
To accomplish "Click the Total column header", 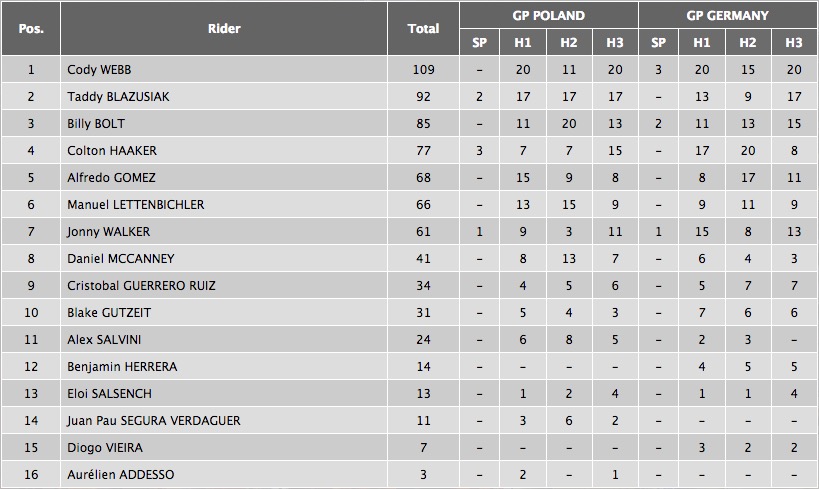I will coord(423,28).
